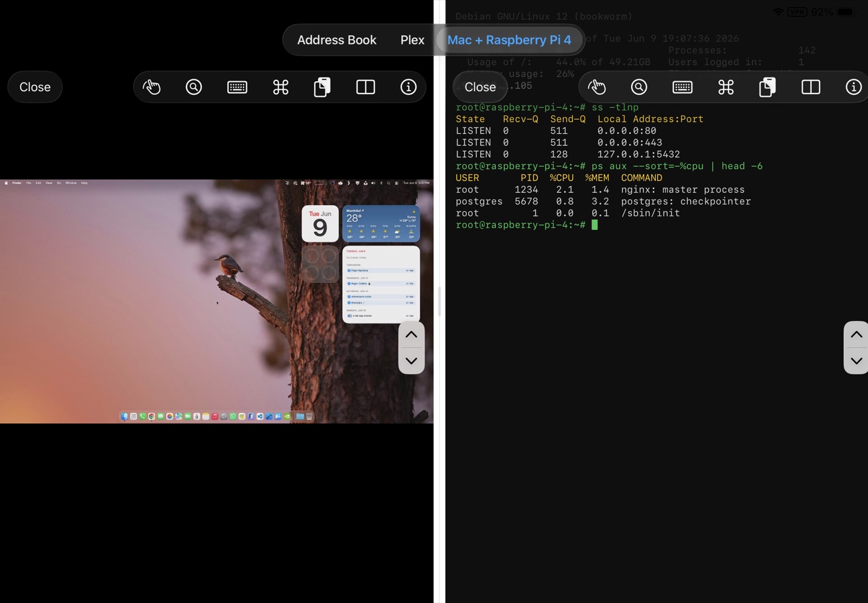This screenshot has width=868, height=603.
Task: Open command-key shortcuts in right toolbar
Action: click(726, 87)
